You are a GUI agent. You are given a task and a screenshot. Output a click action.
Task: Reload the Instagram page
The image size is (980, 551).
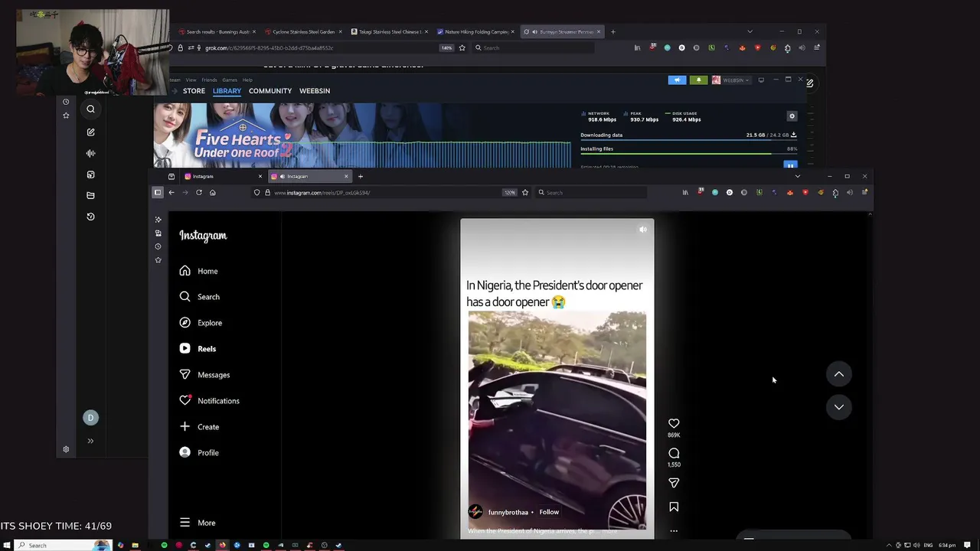click(199, 193)
